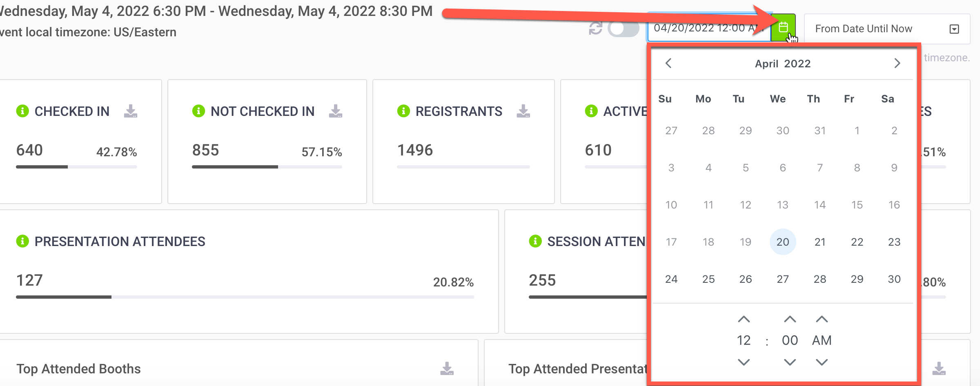Click the info icon beside CHECKED IN
The width and height of the screenshot is (980, 386).
point(22,111)
